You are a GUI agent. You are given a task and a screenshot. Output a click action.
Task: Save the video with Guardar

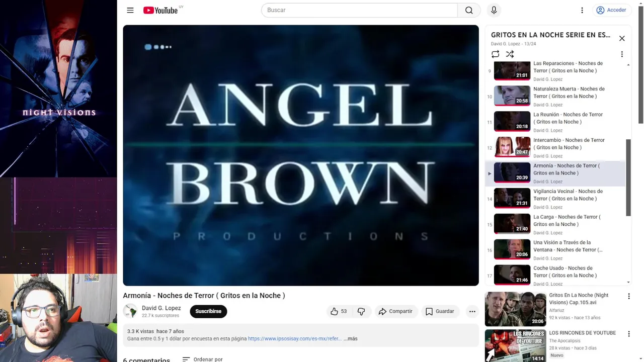440,311
